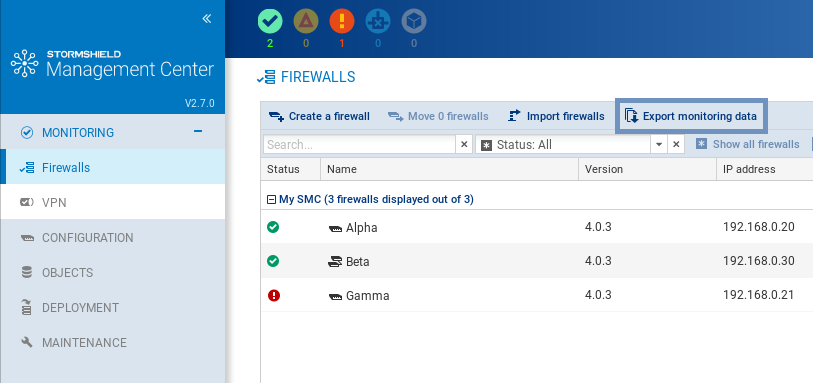Click the Beta cluster device icon
The image size is (813, 383).
[335, 262]
